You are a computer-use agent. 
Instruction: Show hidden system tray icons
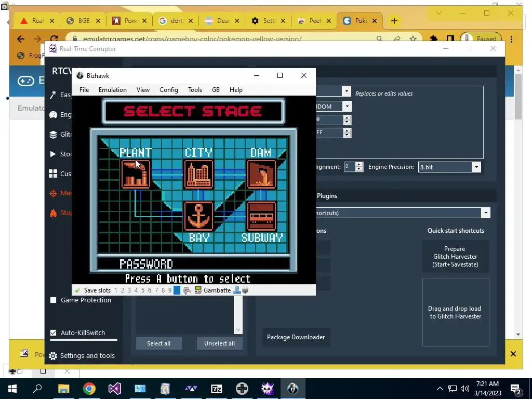pos(440,389)
